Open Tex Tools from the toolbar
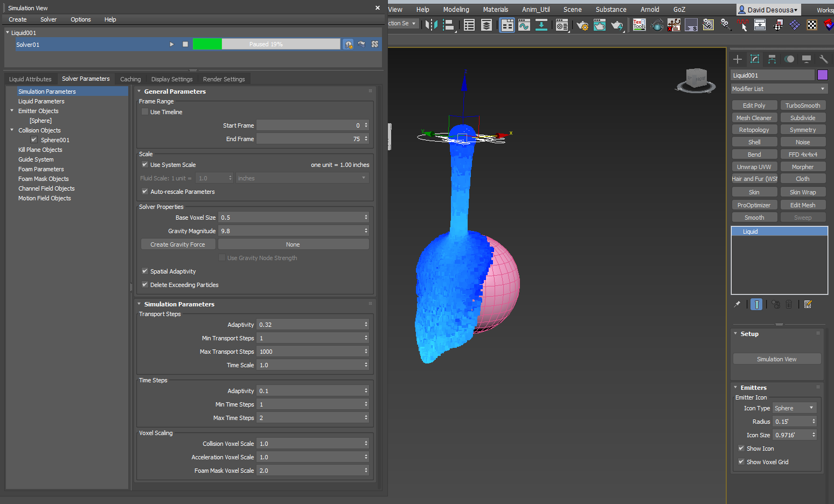 click(x=640, y=25)
